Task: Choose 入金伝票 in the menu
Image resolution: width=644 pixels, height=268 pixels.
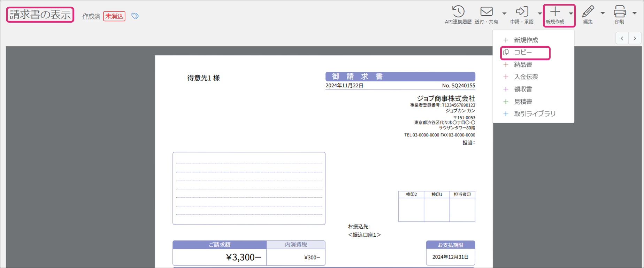Action: pyautogui.click(x=526, y=77)
